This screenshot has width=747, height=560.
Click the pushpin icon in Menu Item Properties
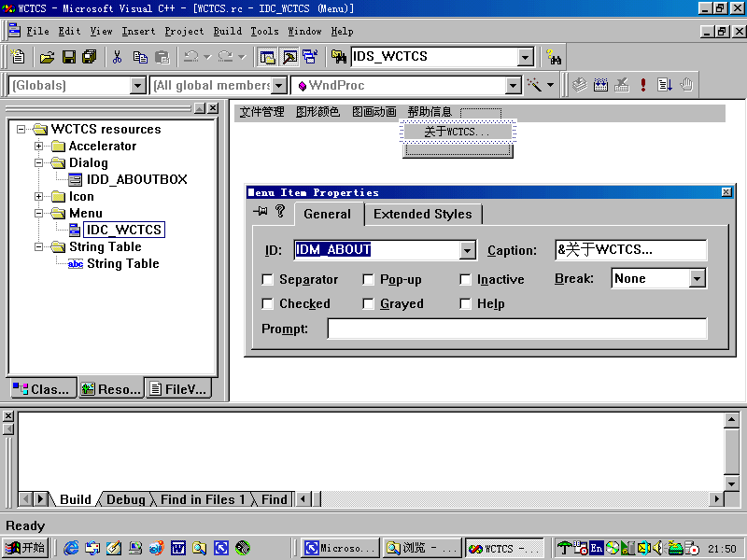pyautogui.click(x=261, y=211)
